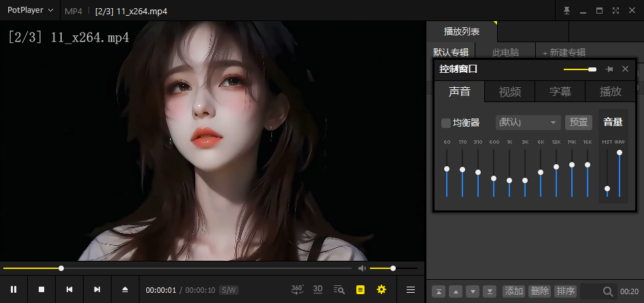Select the 播放列表 tab
This screenshot has height=303, width=644.
(462, 31)
